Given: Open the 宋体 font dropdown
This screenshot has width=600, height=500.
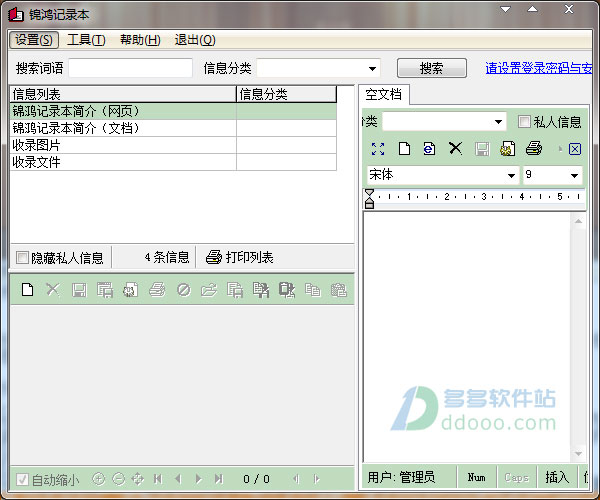Looking at the screenshot, I should (511, 176).
